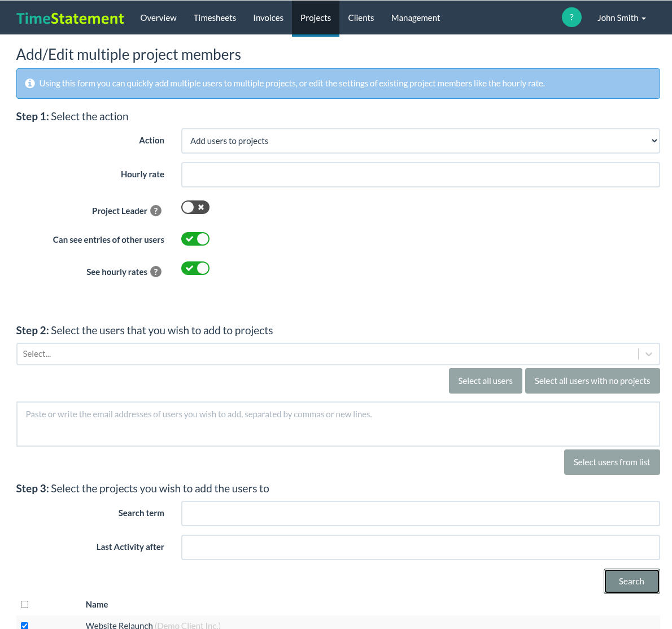Click the Last Activity after field
This screenshot has height=629, width=672.
pyautogui.click(x=421, y=547)
